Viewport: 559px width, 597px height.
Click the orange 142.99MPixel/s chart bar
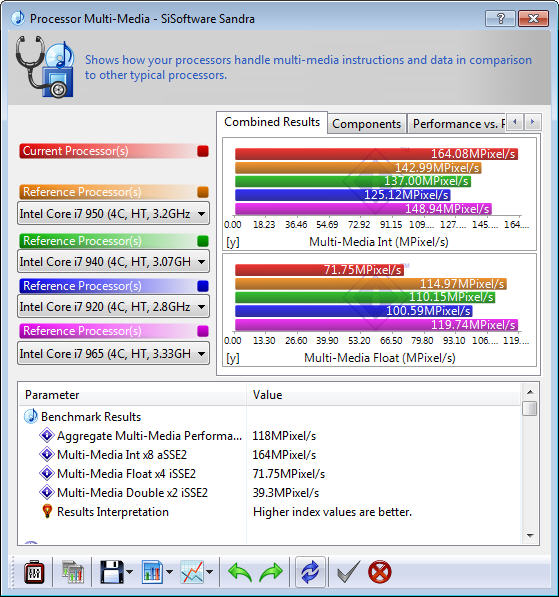pyautogui.click(x=358, y=168)
